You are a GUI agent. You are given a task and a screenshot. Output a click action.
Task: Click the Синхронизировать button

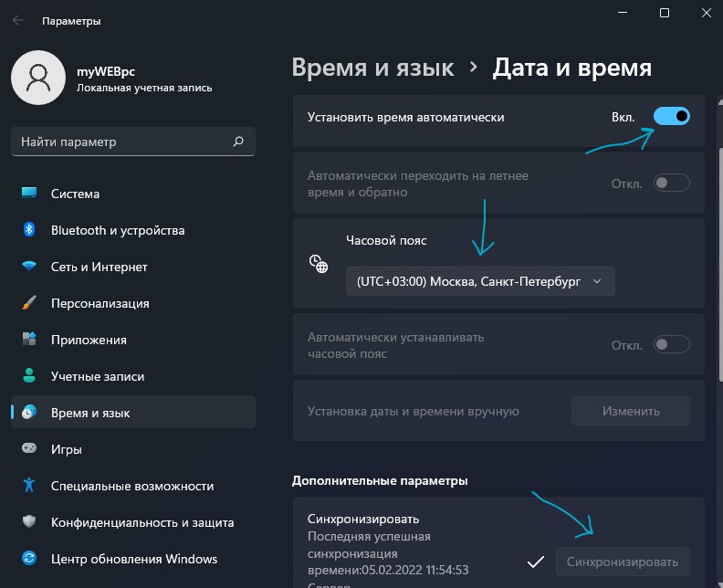pyautogui.click(x=623, y=562)
